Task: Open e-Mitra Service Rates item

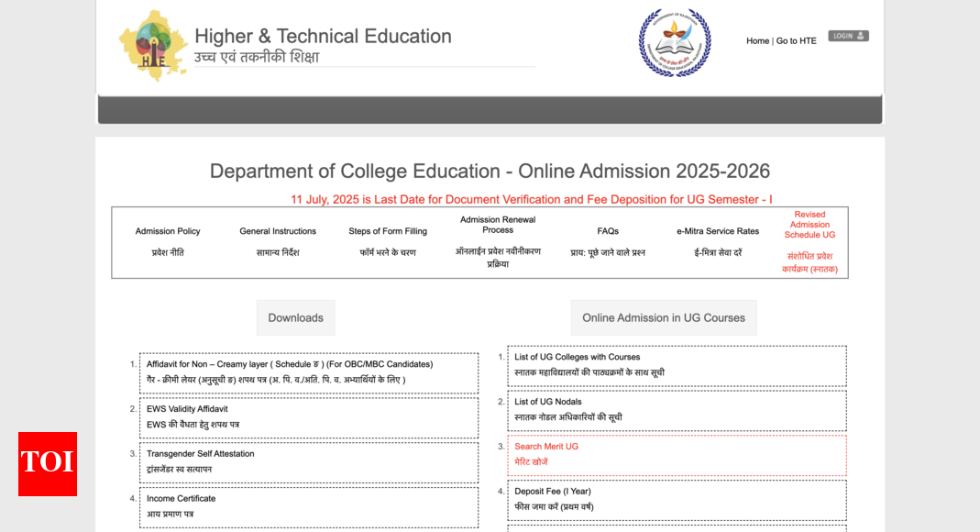Action: click(x=718, y=231)
